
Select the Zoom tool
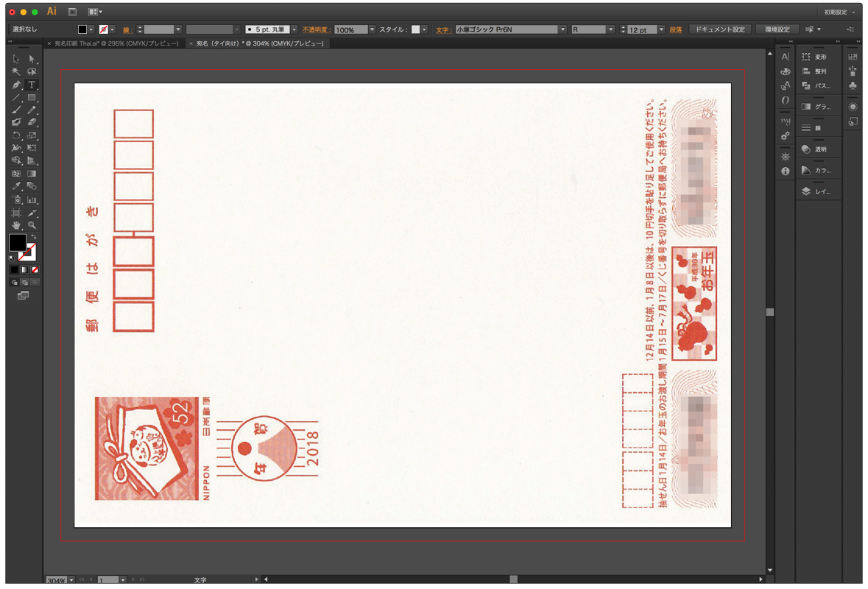pos(32,225)
